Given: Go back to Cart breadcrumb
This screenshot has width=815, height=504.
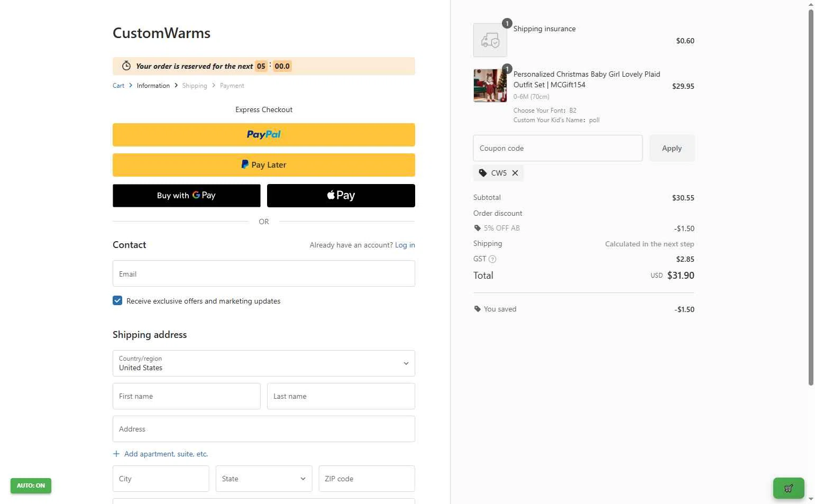Looking at the screenshot, I should [118, 86].
